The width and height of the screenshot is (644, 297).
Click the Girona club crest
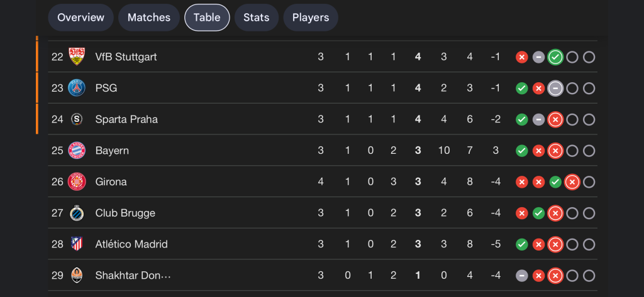[x=77, y=181]
